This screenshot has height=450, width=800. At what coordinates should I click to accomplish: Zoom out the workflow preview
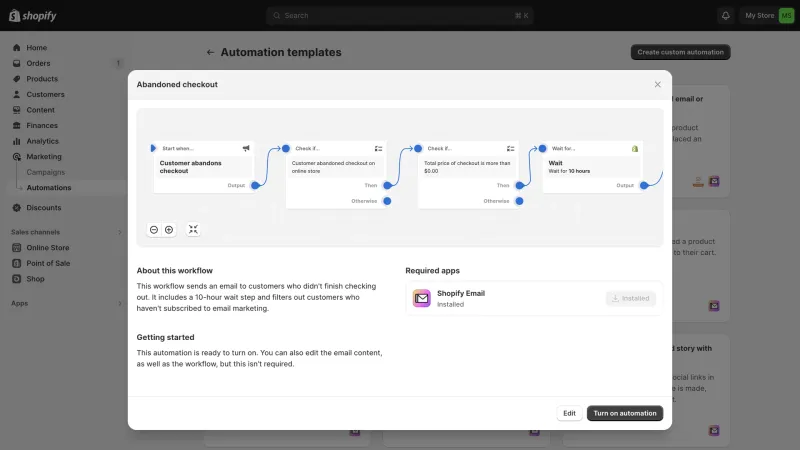154,230
